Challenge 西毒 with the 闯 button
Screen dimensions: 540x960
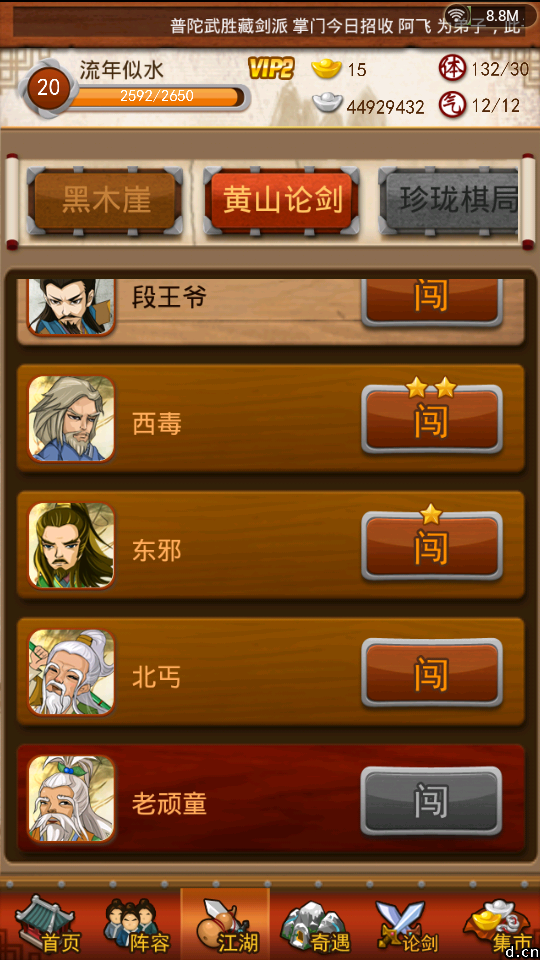[432, 419]
